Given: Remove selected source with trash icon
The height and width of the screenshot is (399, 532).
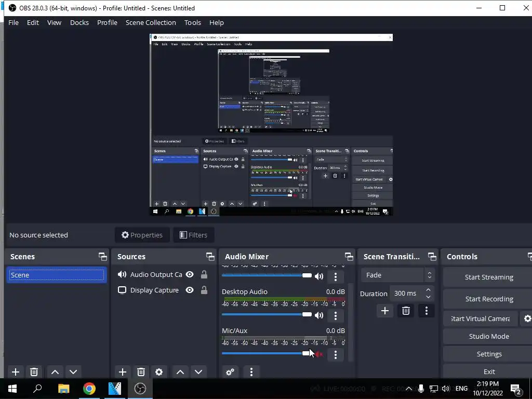Looking at the screenshot, I should (x=141, y=372).
